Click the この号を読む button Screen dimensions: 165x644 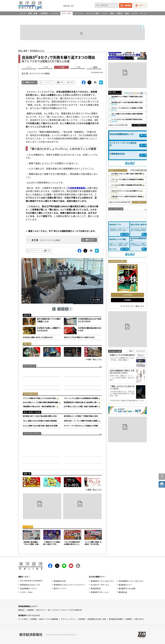tap(127, 295)
